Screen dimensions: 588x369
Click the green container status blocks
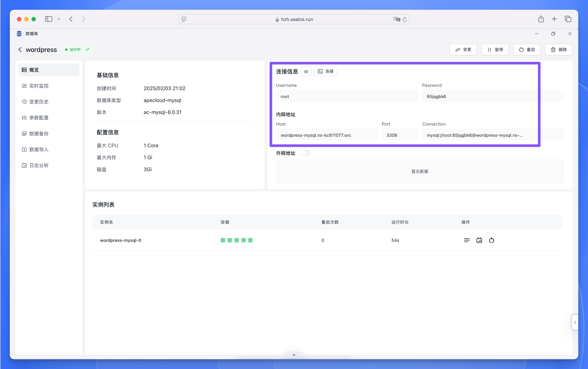coord(236,240)
